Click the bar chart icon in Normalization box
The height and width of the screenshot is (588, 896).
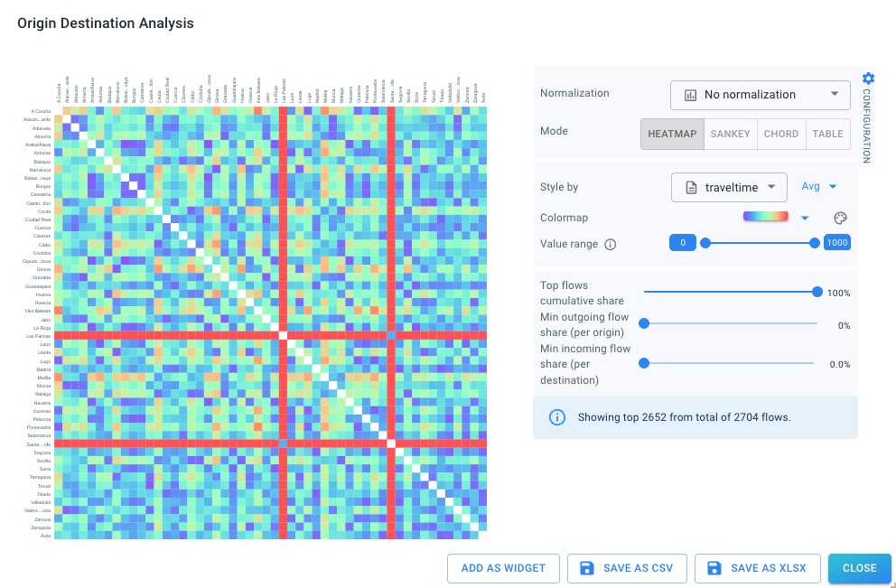(x=691, y=95)
